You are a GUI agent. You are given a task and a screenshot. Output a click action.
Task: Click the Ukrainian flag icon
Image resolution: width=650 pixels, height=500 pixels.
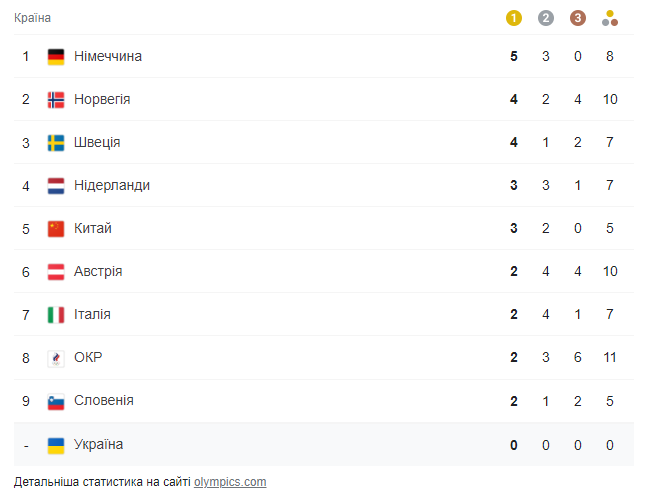(x=56, y=444)
